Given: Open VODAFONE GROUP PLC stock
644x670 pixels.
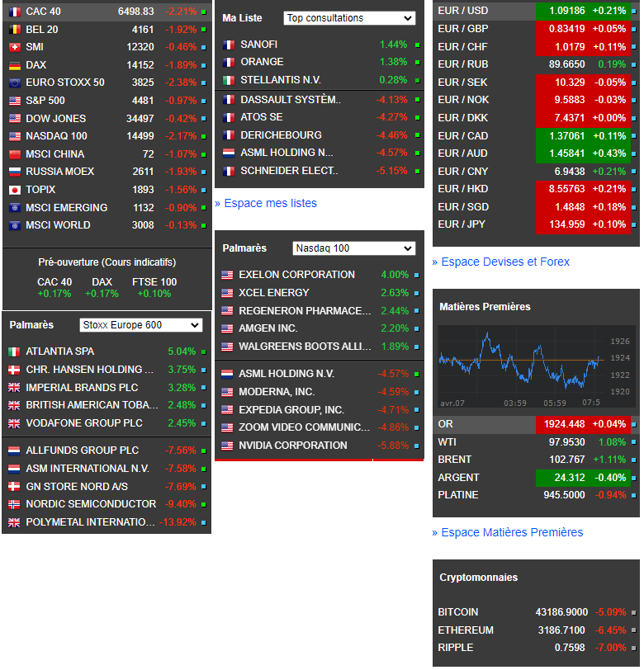Looking at the screenshot, I should pyautogui.click(x=107, y=423).
